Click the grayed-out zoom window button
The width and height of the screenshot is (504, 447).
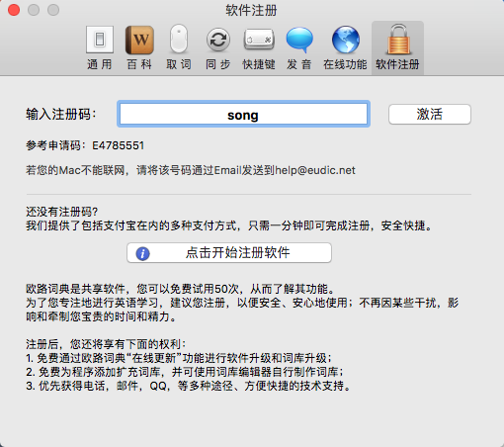(x=53, y=10)
